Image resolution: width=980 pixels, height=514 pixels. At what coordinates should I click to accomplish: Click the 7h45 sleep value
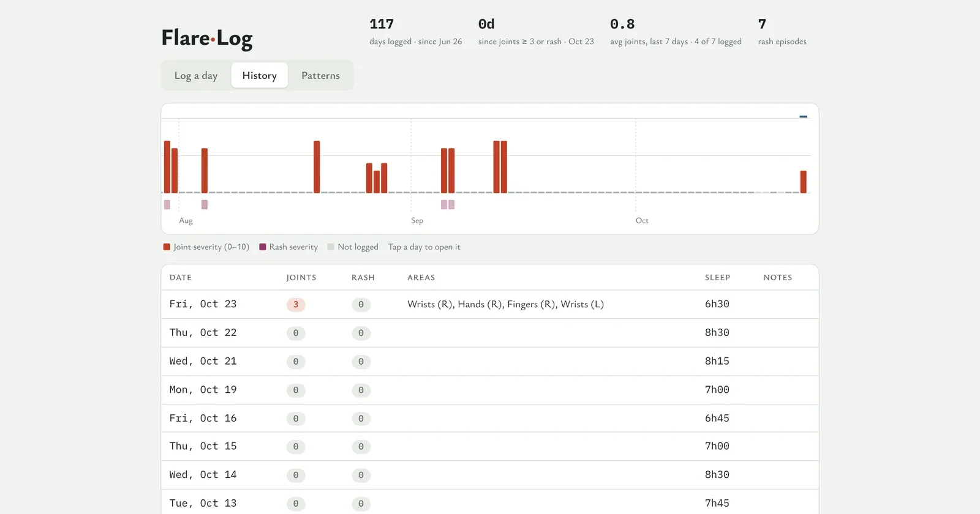coord(717,503)
